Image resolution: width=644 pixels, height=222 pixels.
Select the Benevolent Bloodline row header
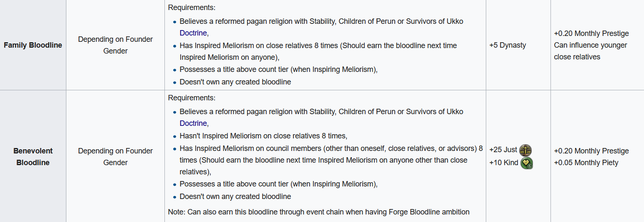coord(33,157)
